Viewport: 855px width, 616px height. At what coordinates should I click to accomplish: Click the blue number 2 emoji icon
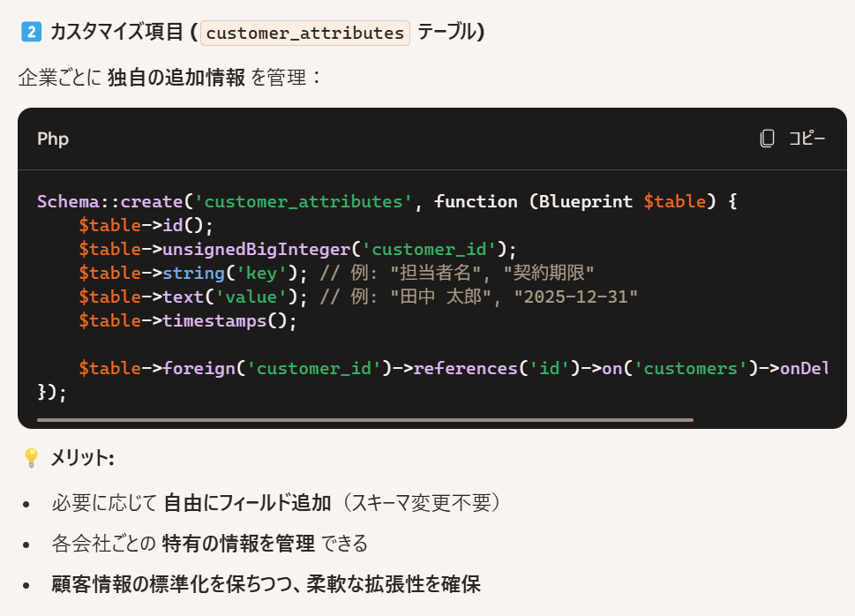pyautogui.click(x=31, y=32)
